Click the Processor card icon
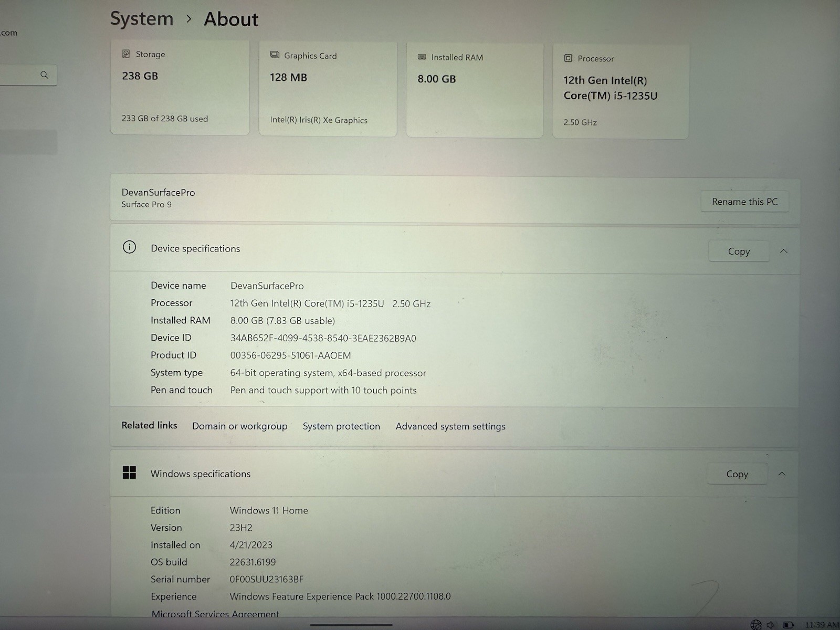Image resolution: width=840 pixels, height=630 pixels. tap(568, 58)
